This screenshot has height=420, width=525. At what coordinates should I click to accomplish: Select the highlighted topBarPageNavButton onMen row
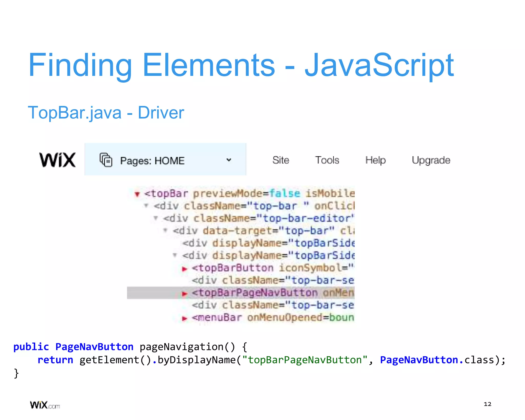tap(241, 293)
